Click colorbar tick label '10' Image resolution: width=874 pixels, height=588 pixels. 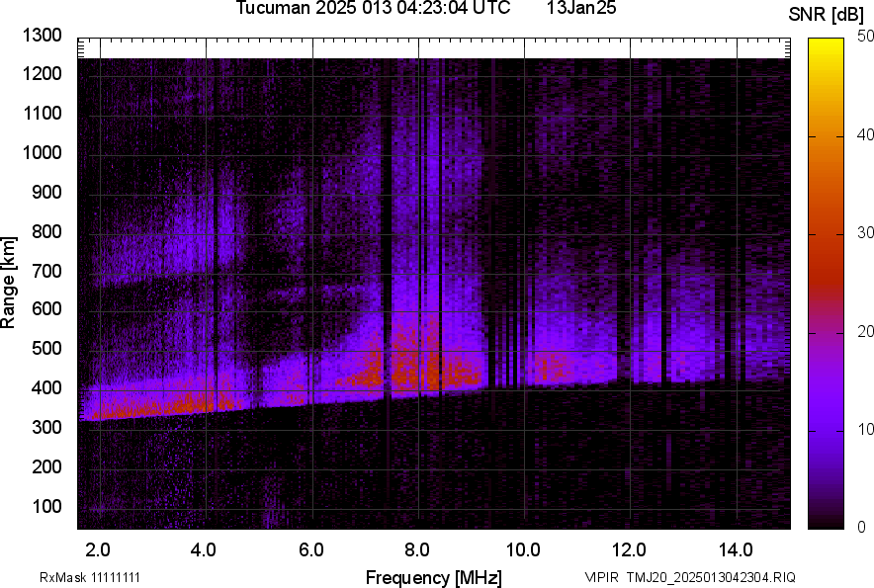click(865, 429)
